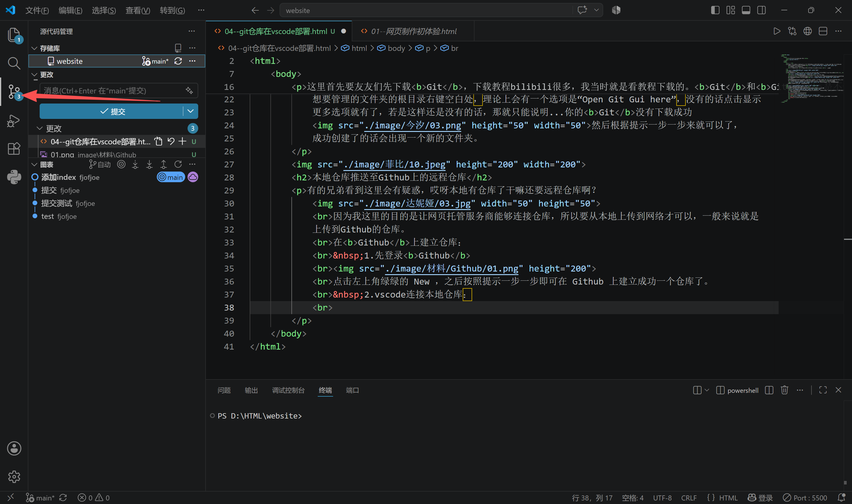
Task: Open Source Control view in activity bar
Action: [14, 92]
